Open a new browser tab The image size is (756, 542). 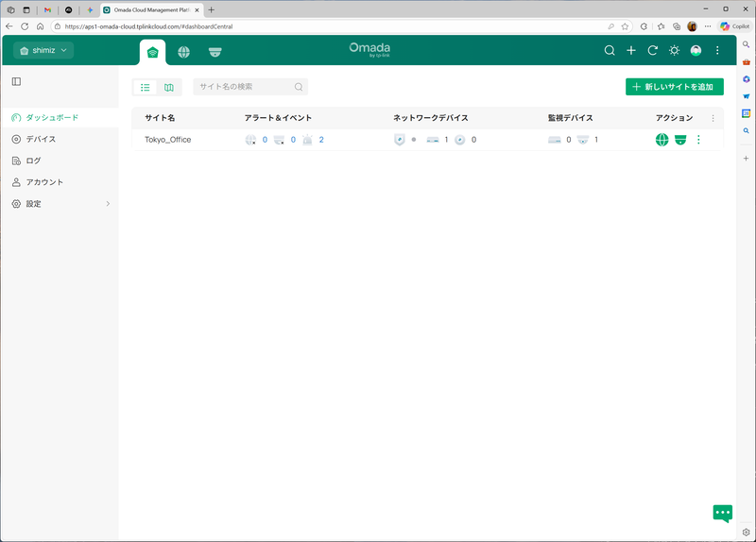pyautogui.click(x=211, y=9)
